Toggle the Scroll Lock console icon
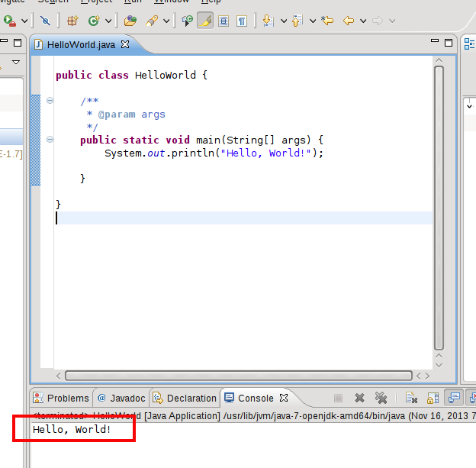This screenshot has width=476, height=468. click(433, 398)
